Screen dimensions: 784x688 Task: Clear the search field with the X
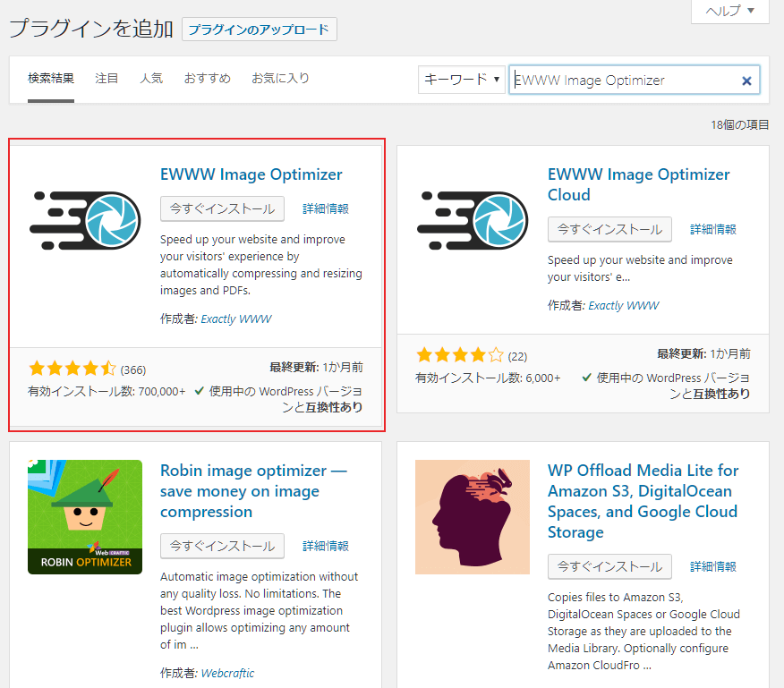pos(746,81)
